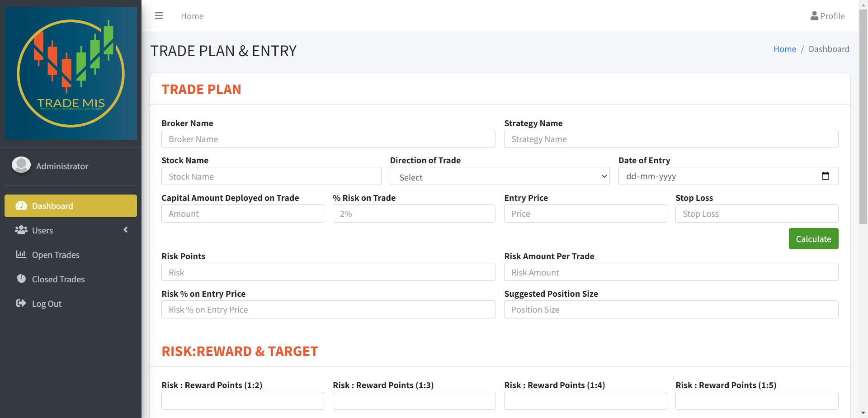Click the Dashboard speedometer icon
Image resolution: width=868 pixels, height=418 pixels.
[21, 206]
